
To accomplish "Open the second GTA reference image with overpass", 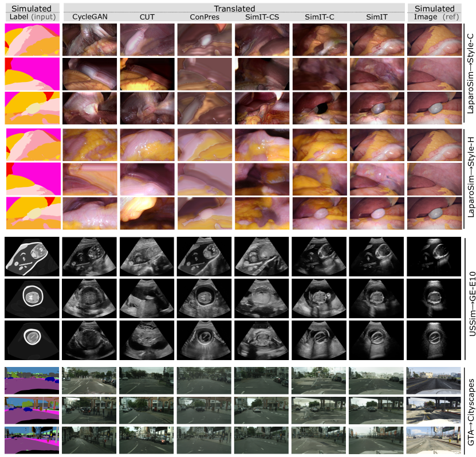I will (434, 411).
